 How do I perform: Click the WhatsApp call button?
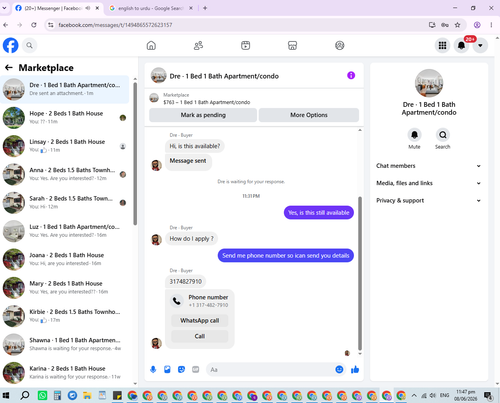click(200, 320)
